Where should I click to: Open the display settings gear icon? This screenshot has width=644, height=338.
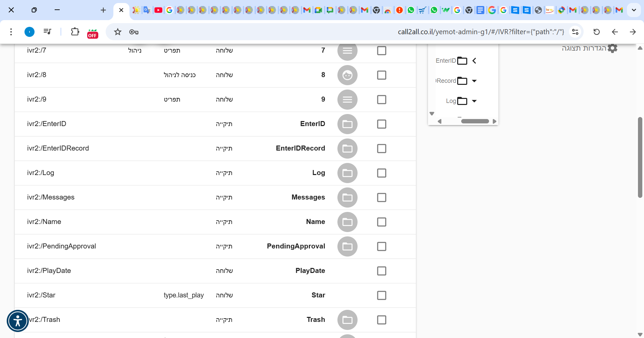[x=612, y=48]
